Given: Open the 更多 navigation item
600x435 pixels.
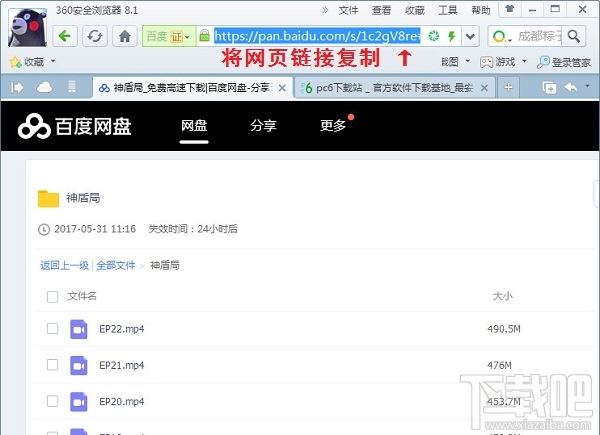Looking at the screenshot, I should (x=333, y=126).
